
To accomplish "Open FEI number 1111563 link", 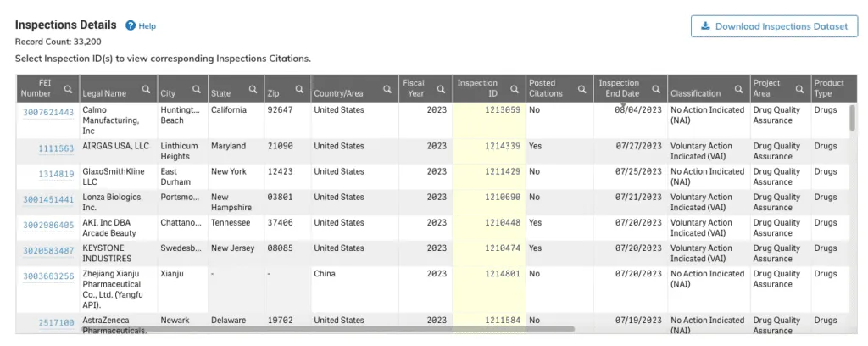I will tap(56, 148).
